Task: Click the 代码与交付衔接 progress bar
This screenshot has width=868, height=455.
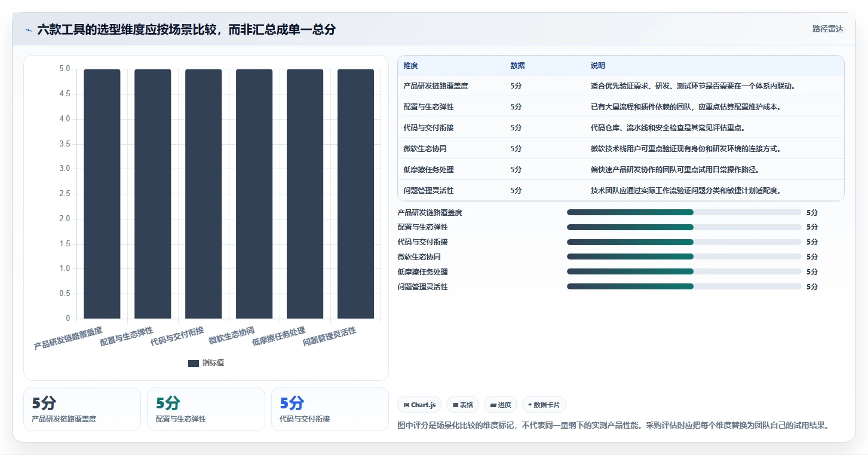Action: coord(684,242)
